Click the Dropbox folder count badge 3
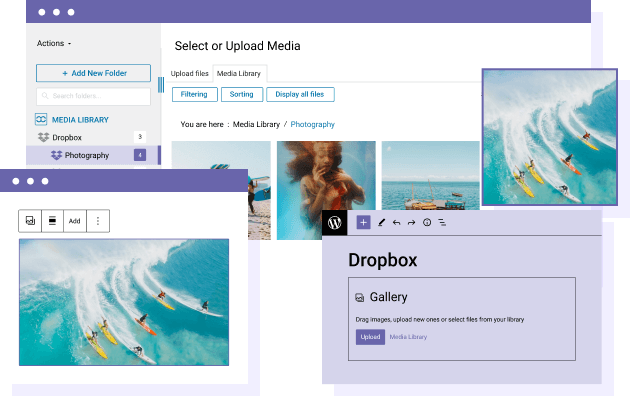630x396 pixels. tap(140, 137)
